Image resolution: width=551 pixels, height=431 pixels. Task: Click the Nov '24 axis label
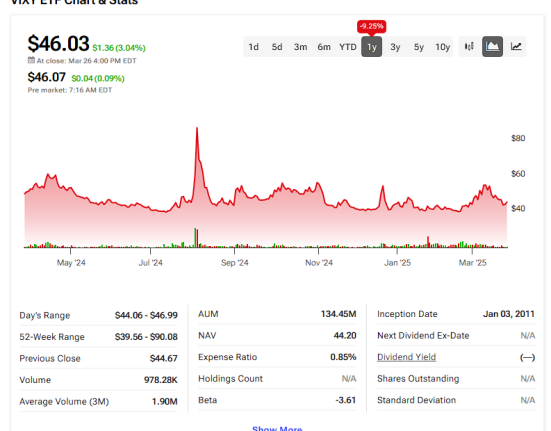tap(319, 263)
